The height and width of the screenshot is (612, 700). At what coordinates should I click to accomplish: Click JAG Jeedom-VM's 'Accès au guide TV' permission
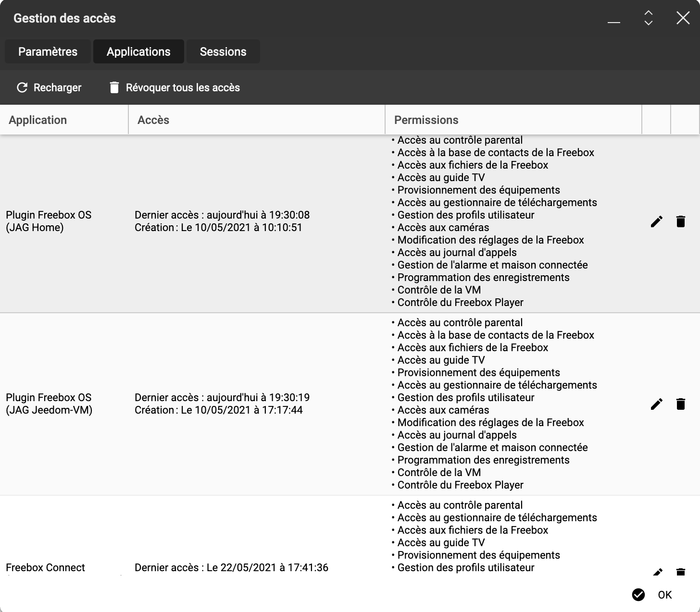coord(441,360)
